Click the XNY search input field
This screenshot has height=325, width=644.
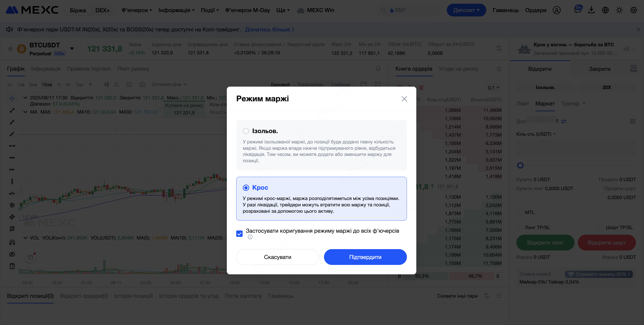pos(410,10)
